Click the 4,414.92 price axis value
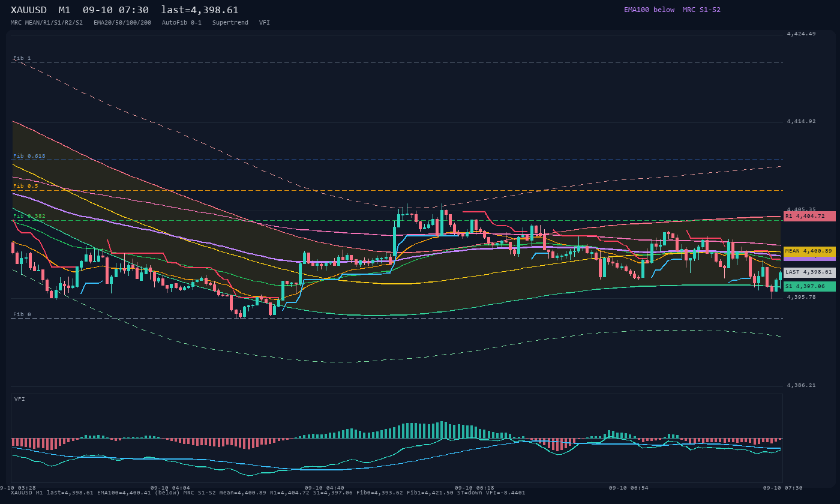This screenshot has width=840, height=504. pos(802,121)
